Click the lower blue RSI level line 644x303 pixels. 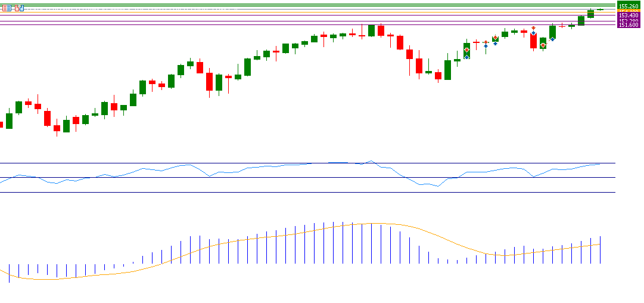click(x=298, y=192)
